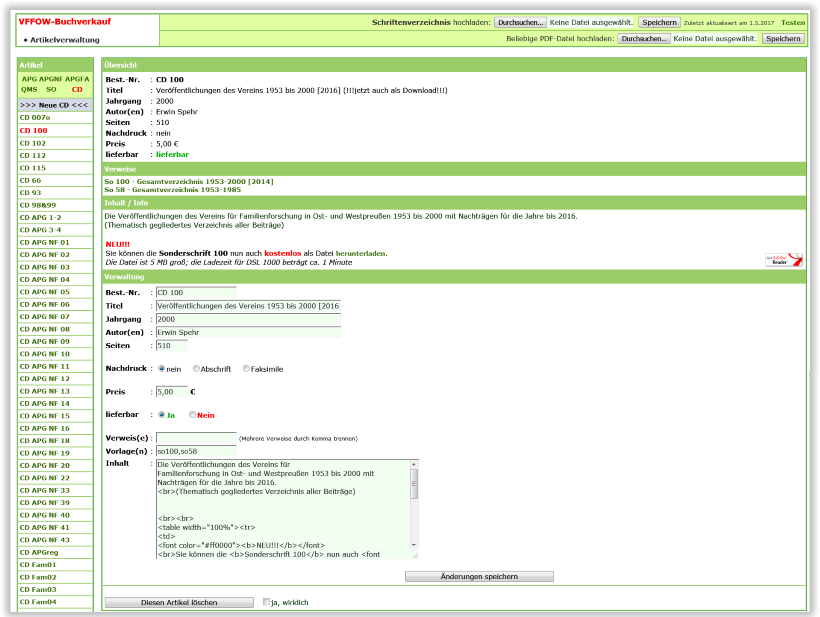Open the APGNF article category
The width and height of the screenshot is (820, 617).
point(51,78)
